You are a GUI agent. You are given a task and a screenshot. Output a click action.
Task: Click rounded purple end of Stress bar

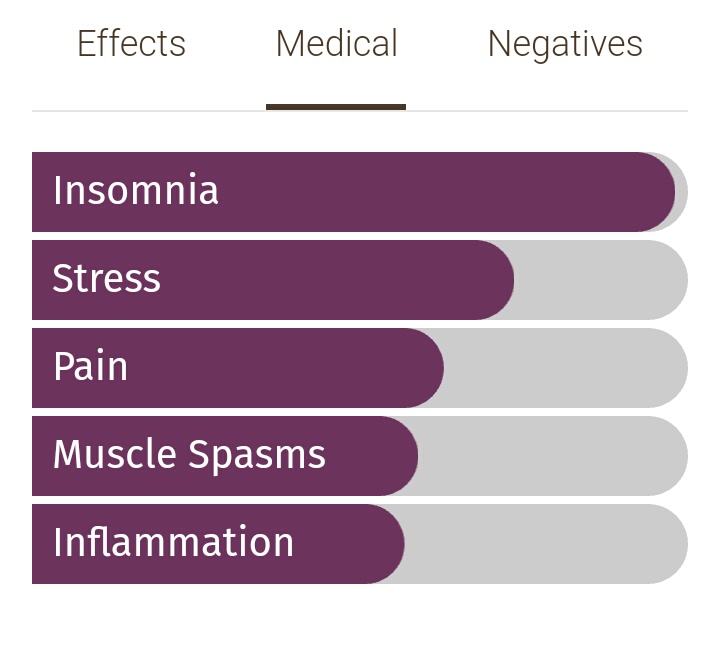pos(495,280)
